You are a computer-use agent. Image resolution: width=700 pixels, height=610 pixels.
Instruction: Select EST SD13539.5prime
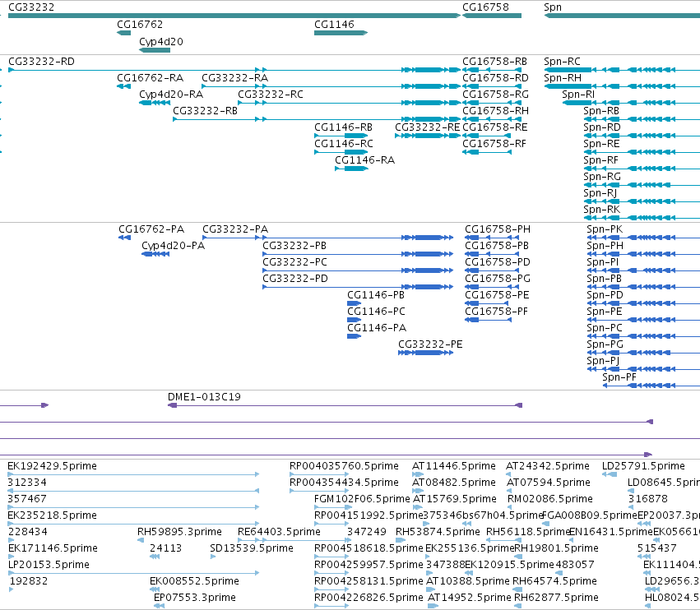(252, 548)
